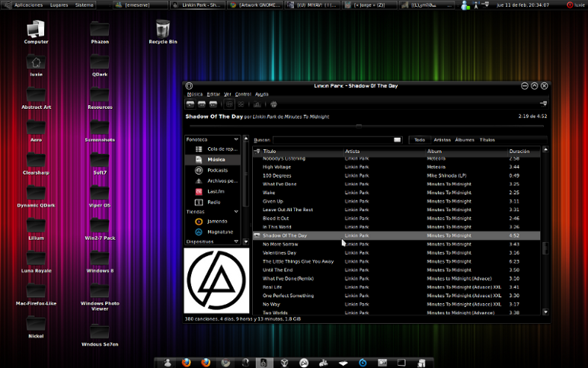Open the Ayuda menu
This screenshot has width=588, height=368.
[262, 94]
